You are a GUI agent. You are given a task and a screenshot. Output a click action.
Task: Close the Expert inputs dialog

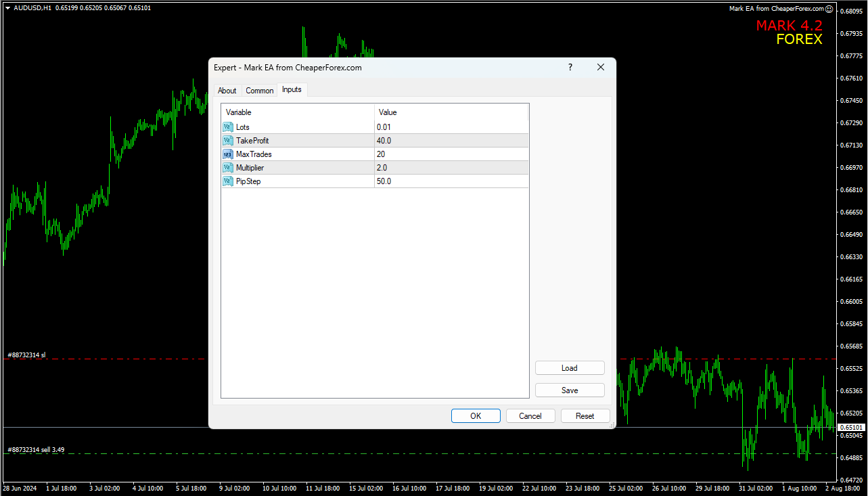[x=601, y=67]
